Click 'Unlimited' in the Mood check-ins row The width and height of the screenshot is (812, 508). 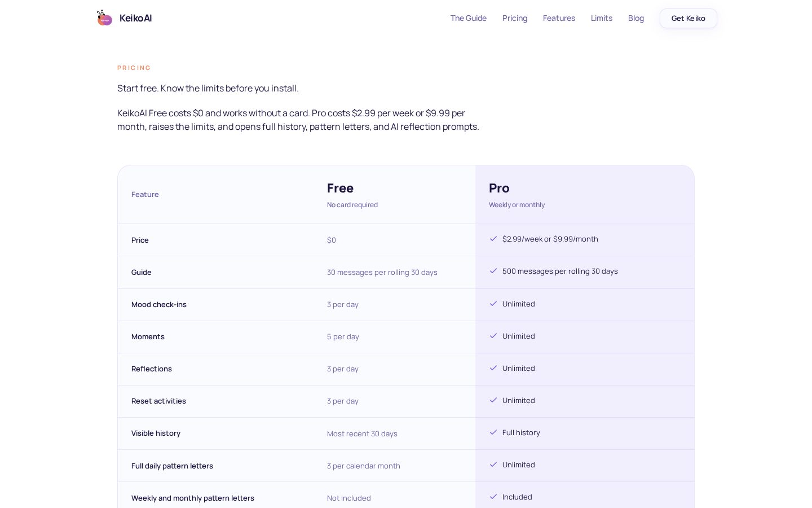pyautogui.click(x=519, y=304)
